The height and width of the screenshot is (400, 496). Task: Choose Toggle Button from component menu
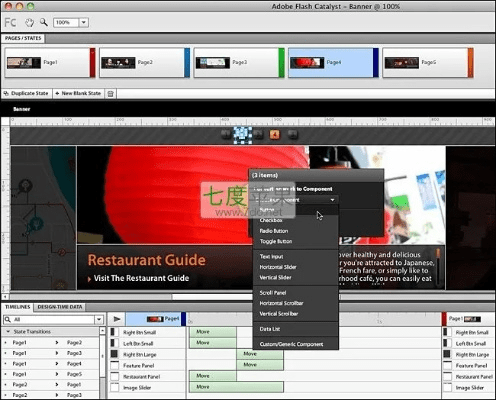[296, 241]
